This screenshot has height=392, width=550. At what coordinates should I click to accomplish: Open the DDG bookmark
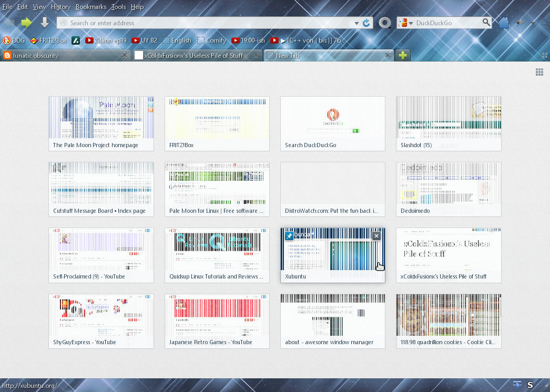click(x=14, y=40)
